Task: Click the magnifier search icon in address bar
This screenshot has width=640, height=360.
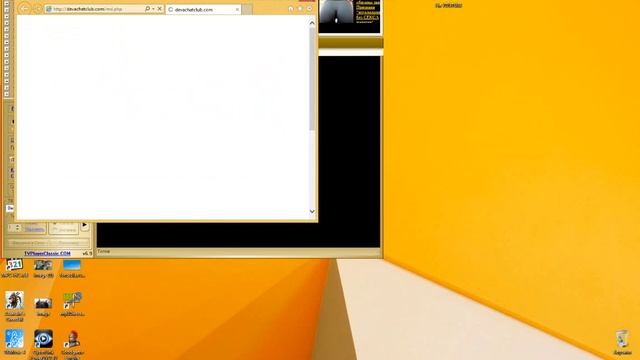Action: (x=147, y=9)
